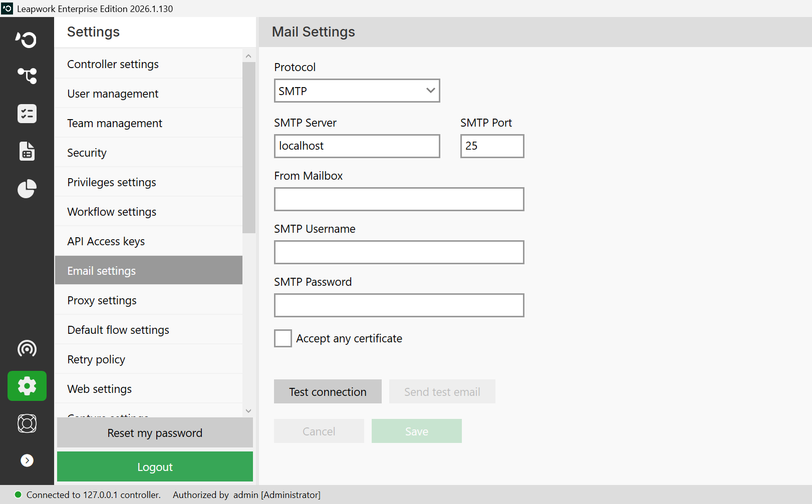Image resolution: width=812 pixels, height=504 pixels.
Task: Click Reset my password button
Action: point(155,432)
